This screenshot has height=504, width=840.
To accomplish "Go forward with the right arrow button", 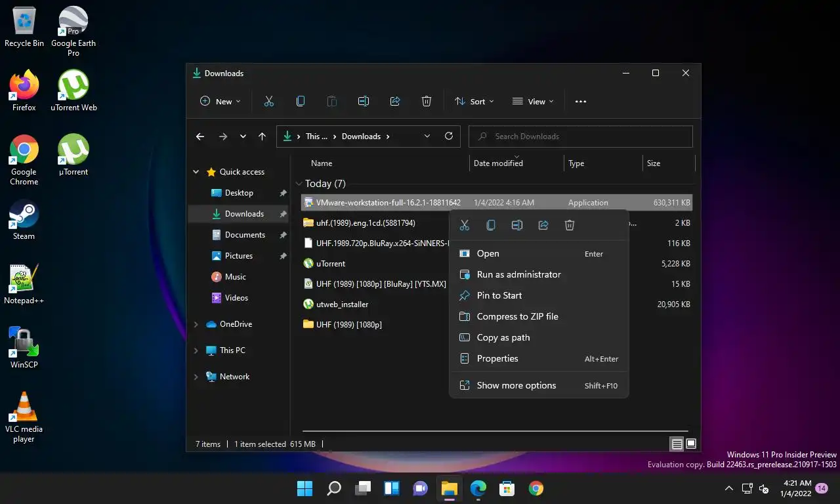I will pyautogui.click(x=223, y=136).
